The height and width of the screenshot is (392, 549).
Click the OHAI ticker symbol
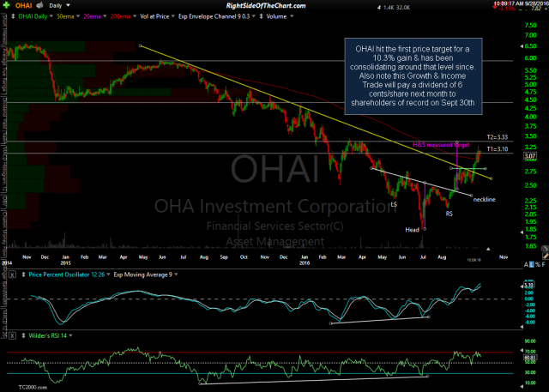23,6
